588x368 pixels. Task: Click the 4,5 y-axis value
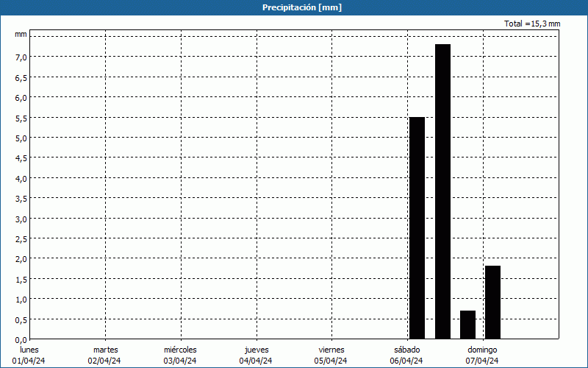[21, 158]
